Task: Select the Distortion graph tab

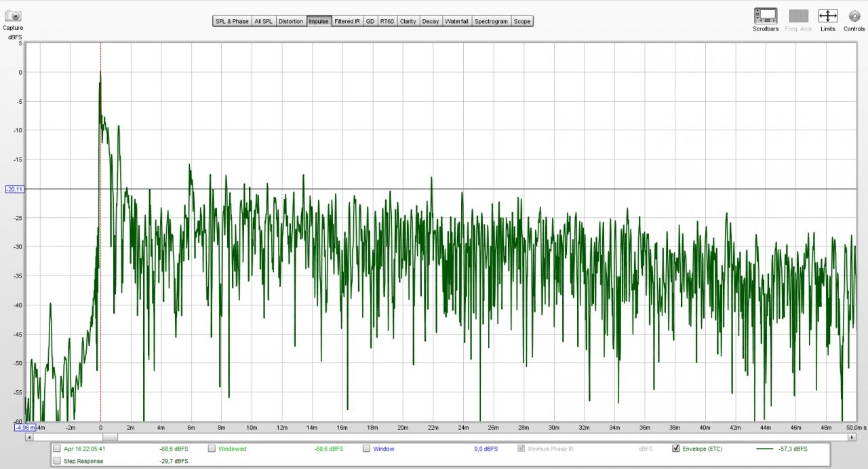Action: pos(290,21)
